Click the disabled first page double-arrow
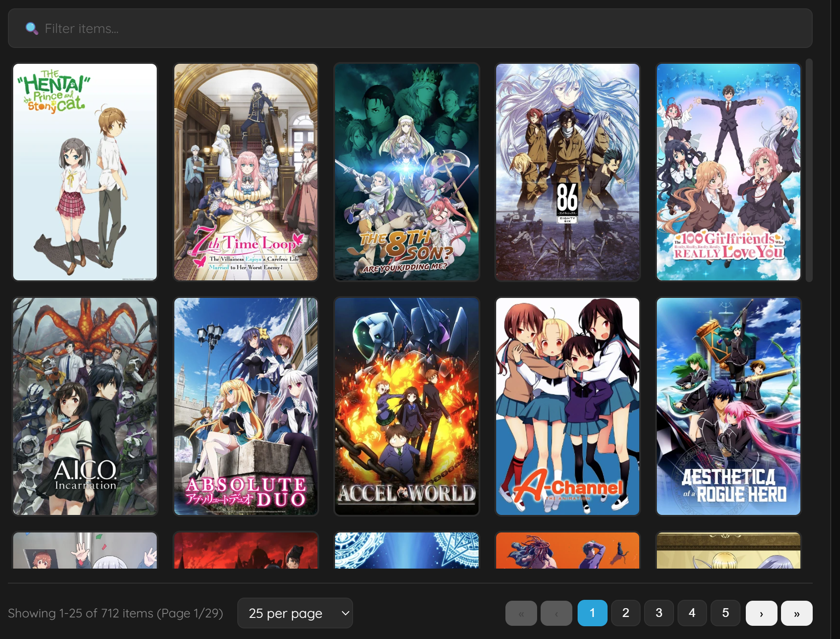 (521, 613)
